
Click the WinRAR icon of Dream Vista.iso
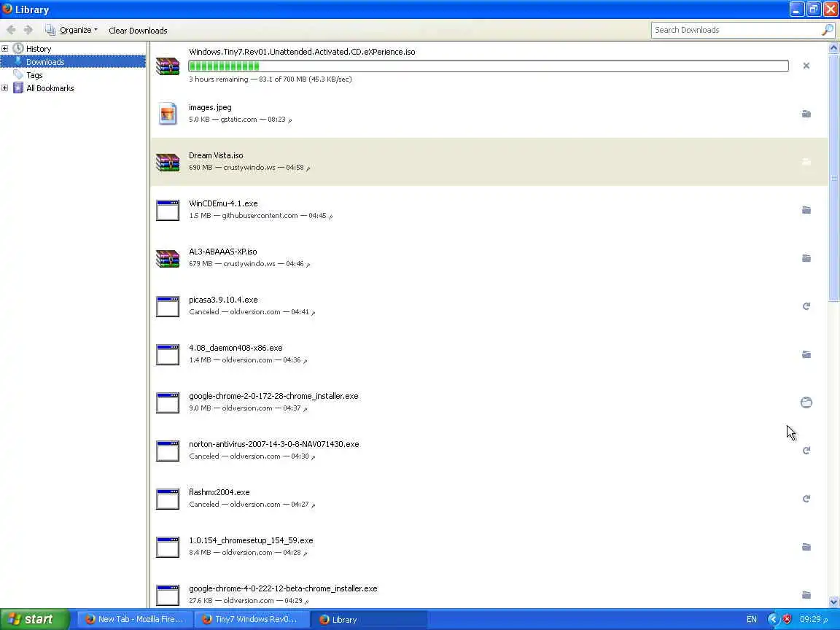click(168, 162)
